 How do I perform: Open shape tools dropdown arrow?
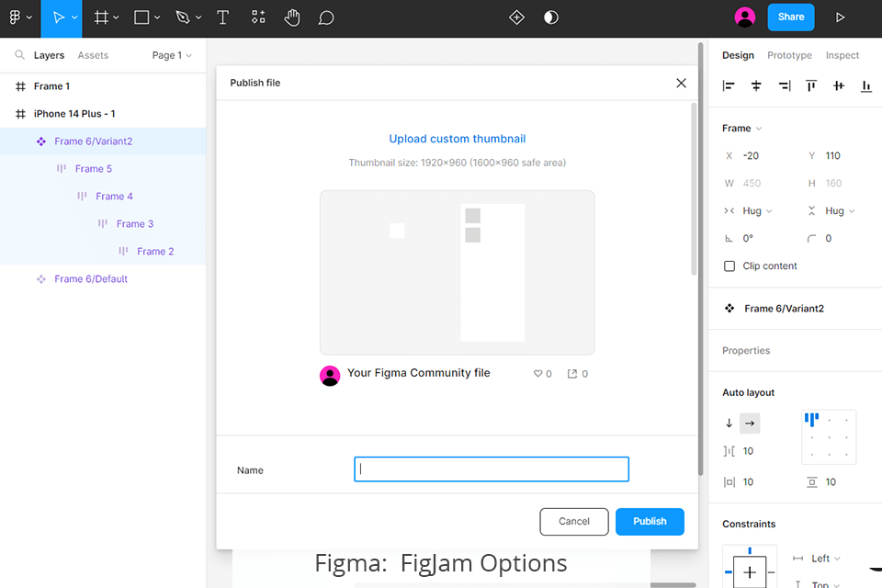(157, 18)
